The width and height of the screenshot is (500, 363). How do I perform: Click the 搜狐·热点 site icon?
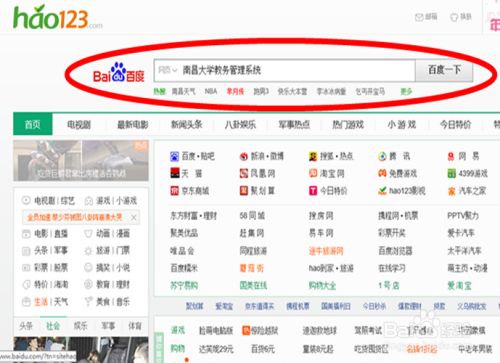[x=313, y=156]
